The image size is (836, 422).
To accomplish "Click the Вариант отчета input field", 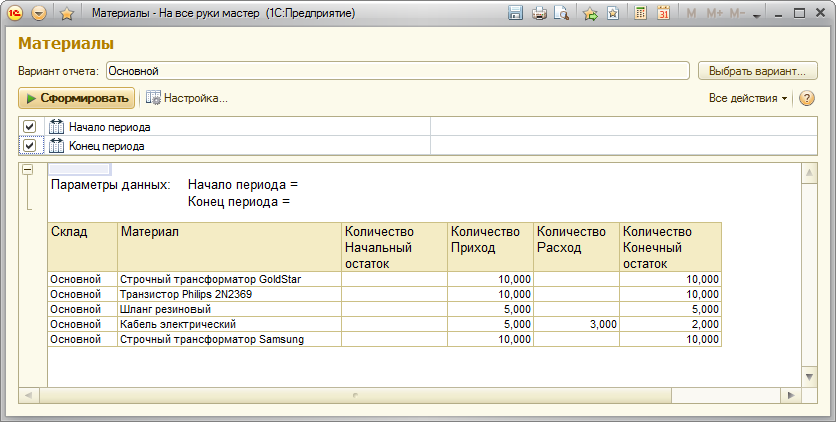I will click(398, 71).
